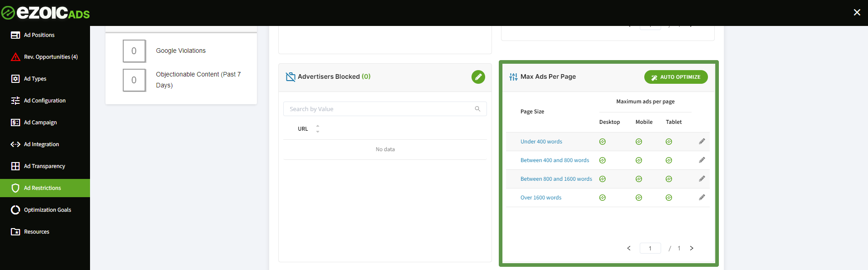Open Ad Positions in the sidebar
The width and height of the screenshot is (868, 270).
coord(39,35)
